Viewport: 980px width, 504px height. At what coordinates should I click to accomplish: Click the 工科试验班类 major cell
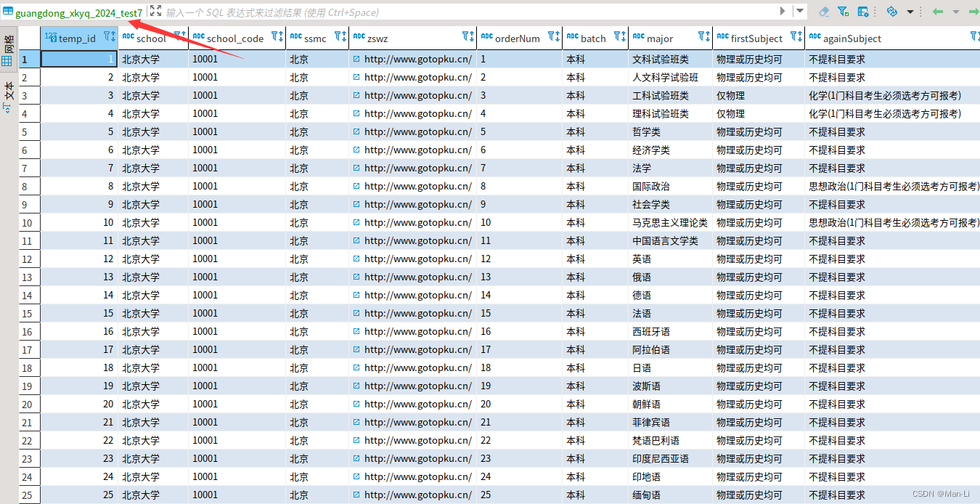671,95
